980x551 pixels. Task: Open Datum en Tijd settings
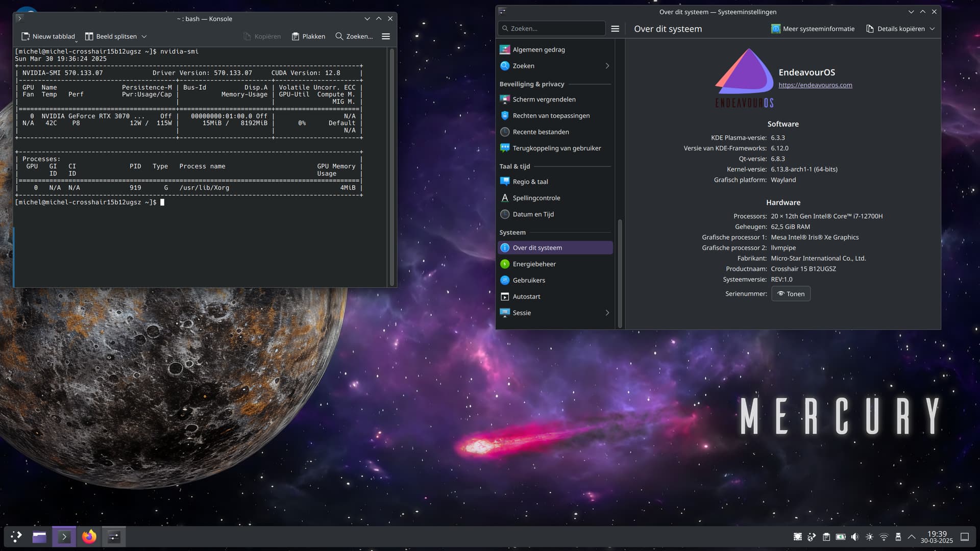[555, 214]
